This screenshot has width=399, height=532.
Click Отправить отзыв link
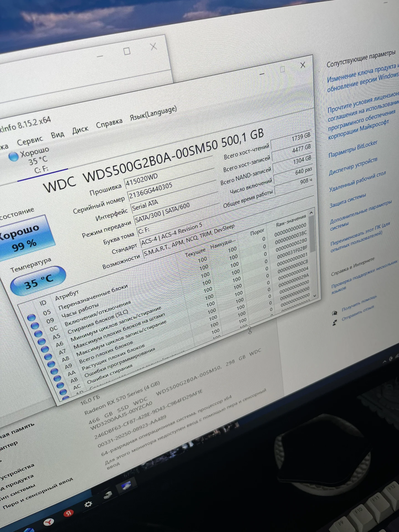coord(357,313)
